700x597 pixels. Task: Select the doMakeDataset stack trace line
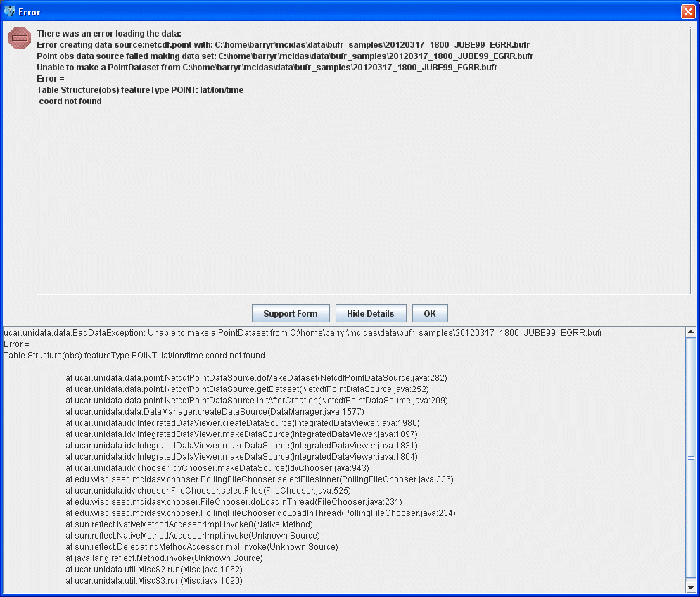coord(256,378)
